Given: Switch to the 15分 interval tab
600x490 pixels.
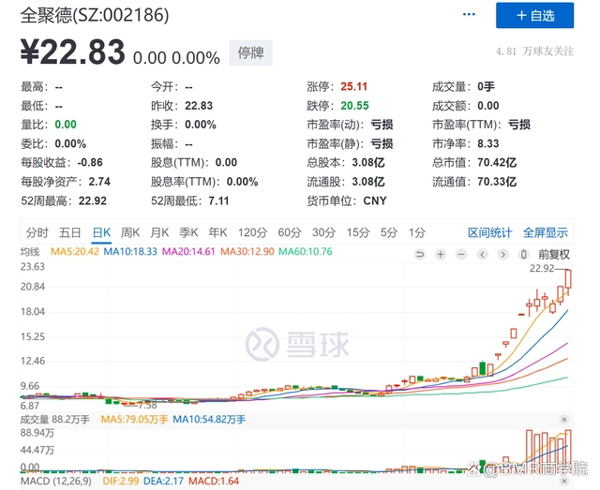Looking at the screenshot, I should (x=358, y=233).
